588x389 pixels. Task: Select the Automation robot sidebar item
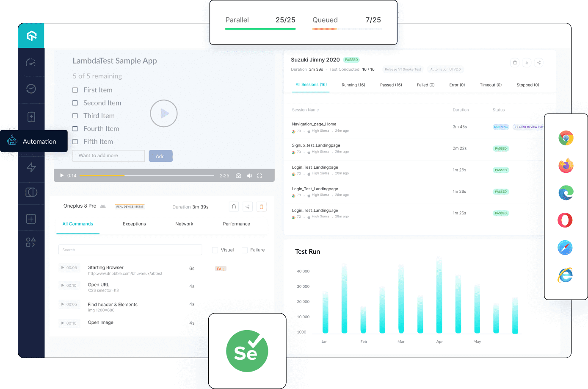pos(34,141)
